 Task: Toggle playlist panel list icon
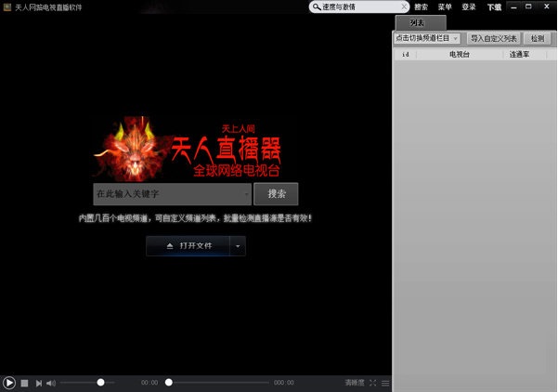(385, 383)
